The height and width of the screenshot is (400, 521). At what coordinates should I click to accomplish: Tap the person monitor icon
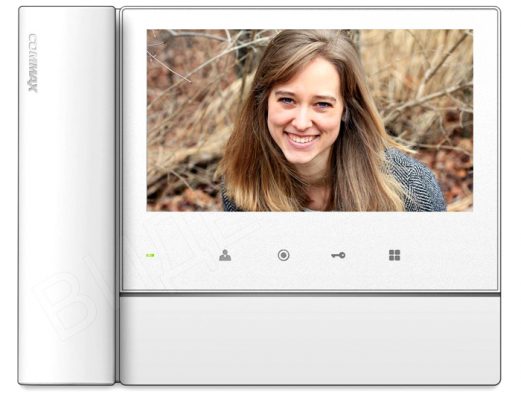(x=225, y=255)
